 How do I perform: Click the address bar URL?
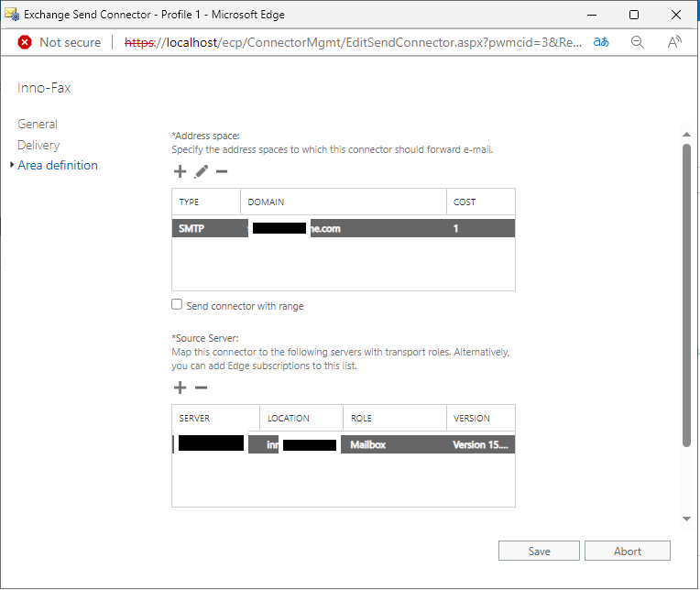tap(353, 42)
